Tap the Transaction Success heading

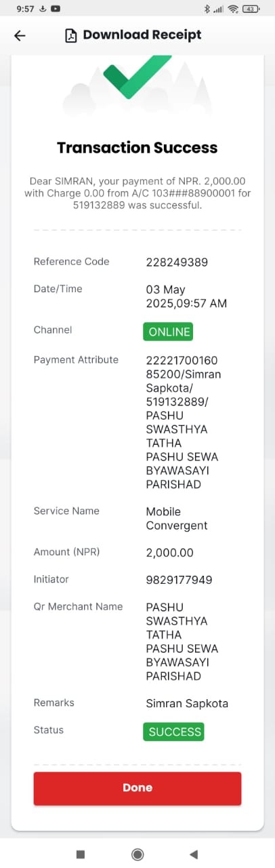[137, 148]
